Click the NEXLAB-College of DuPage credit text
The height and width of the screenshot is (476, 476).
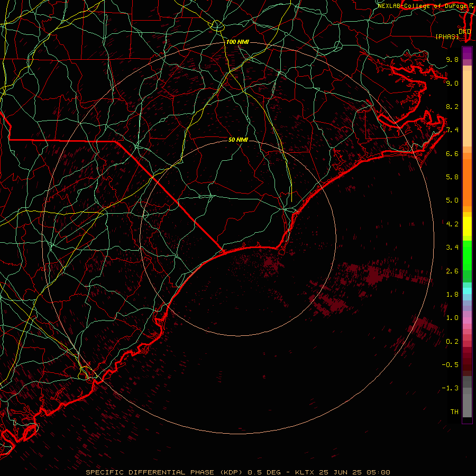[422, 6]
